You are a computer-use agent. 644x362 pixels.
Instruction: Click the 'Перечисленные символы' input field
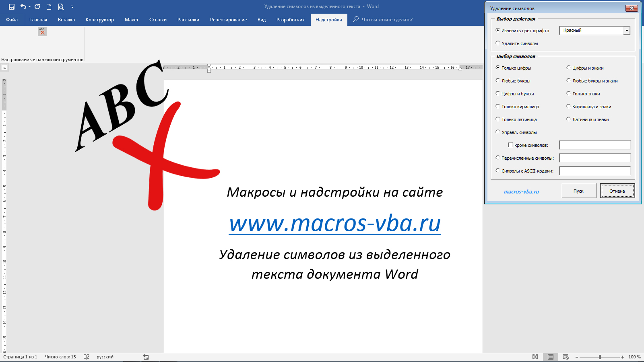click(595, 158)
